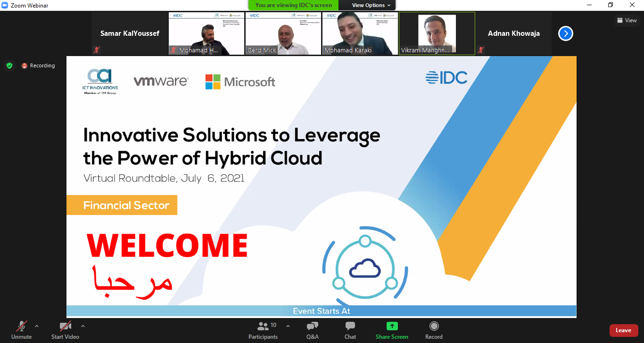This screenshot has height=343, width=644.
Task: Open the Chat panel
Action: (x=350, y=330)
